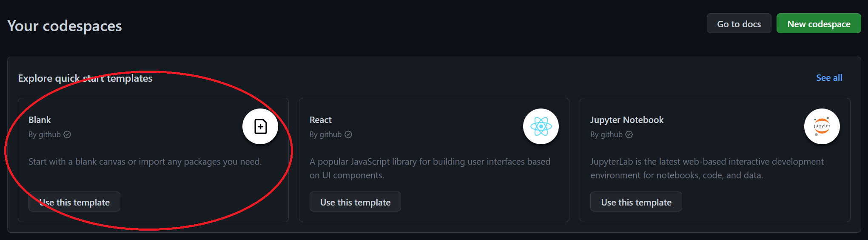Click the github author under React
The width and height of the screenshot is (868, 240).
(330, 134)
